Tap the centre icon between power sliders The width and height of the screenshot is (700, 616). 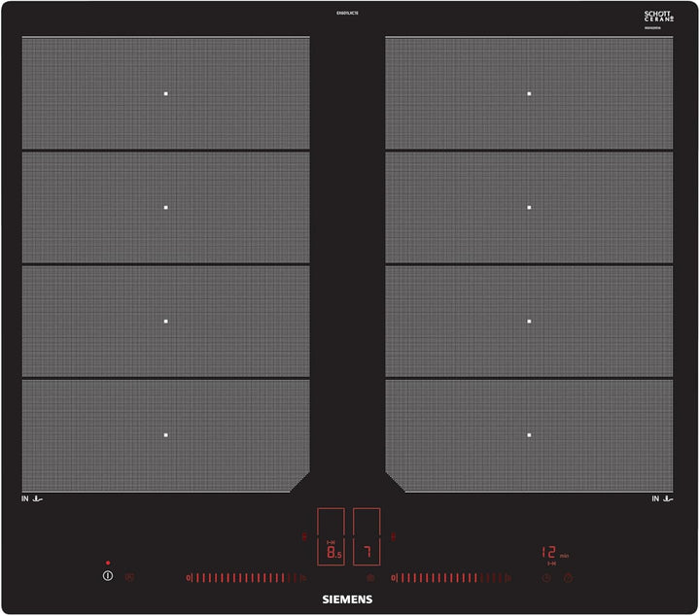(x=370, y=577)
